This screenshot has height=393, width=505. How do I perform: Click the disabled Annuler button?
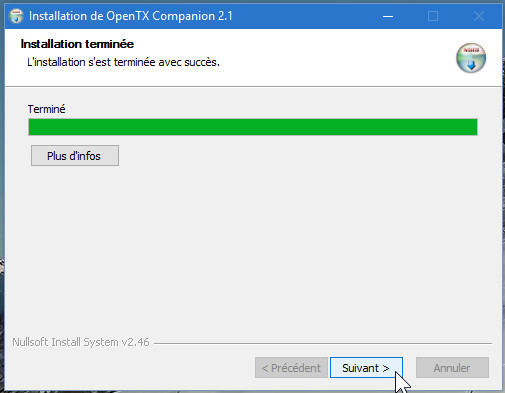click(x=452, y=368)
